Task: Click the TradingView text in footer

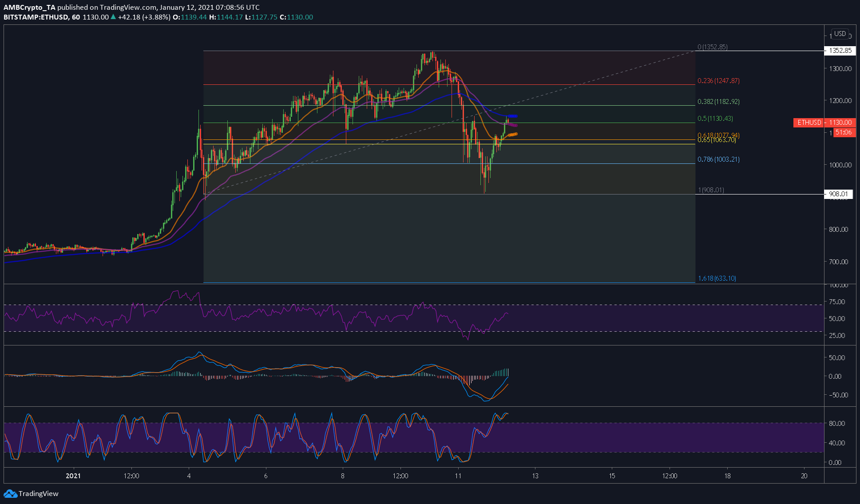Action: [x=39, y=494]
